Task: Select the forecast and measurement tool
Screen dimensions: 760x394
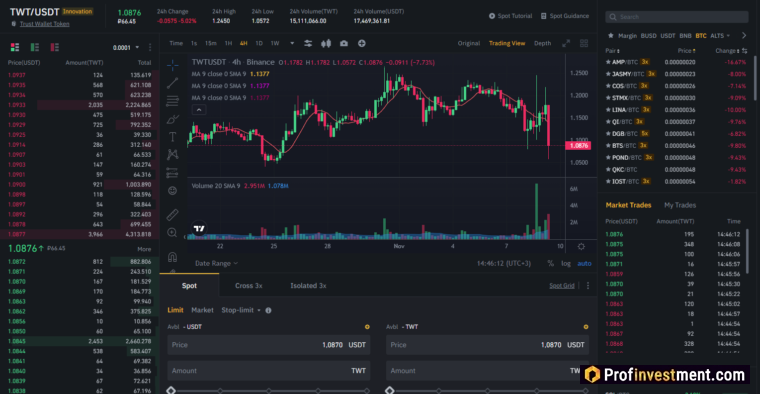Action: pyautogui.click(x=173, y=173)
